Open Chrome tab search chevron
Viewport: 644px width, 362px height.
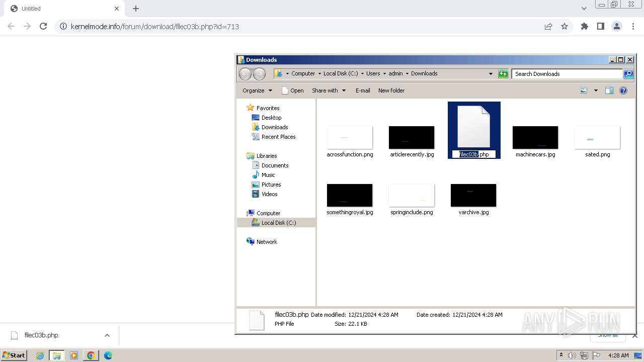pos(584,9)
